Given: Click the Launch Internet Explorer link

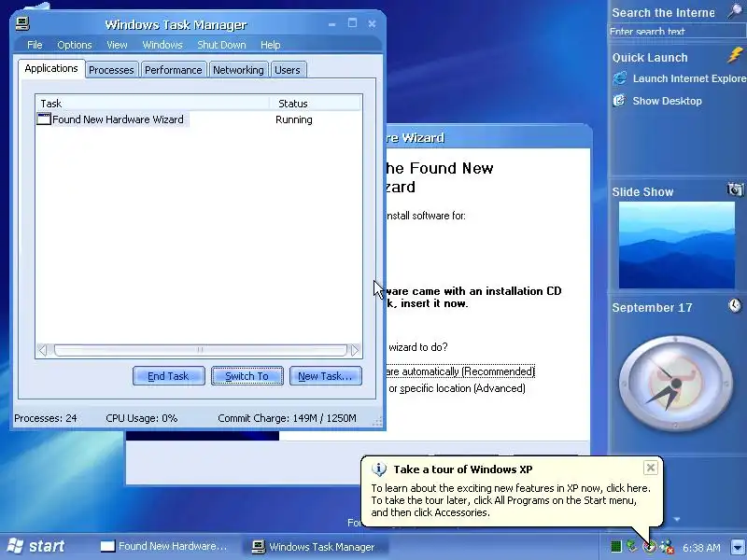Looking at the screenshot, I should pos(689,78).
